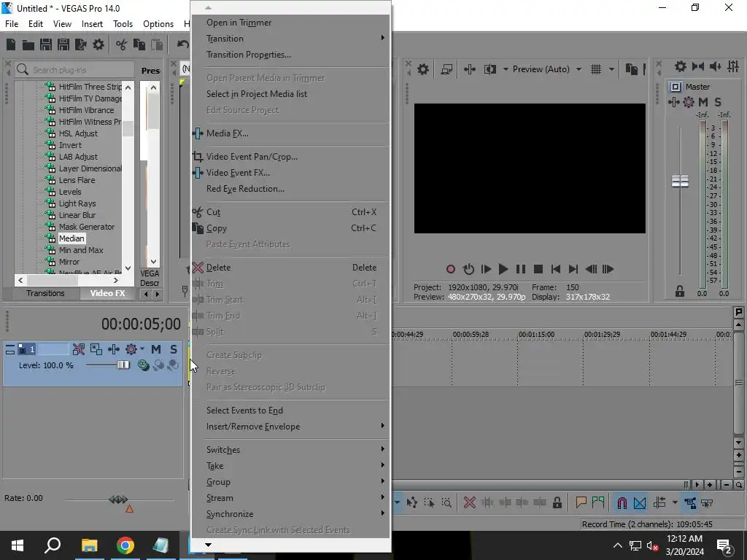Click the Render As icon in toolbar

click(80, 44)
